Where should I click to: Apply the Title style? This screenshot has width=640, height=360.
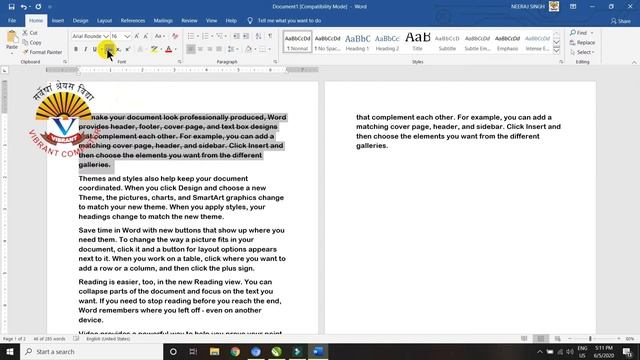(417, 42)
